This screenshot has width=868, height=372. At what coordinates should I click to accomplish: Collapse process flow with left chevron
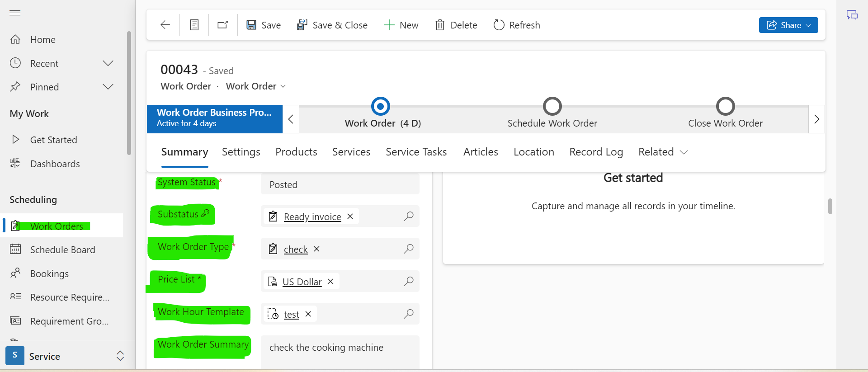coord(291,119)
